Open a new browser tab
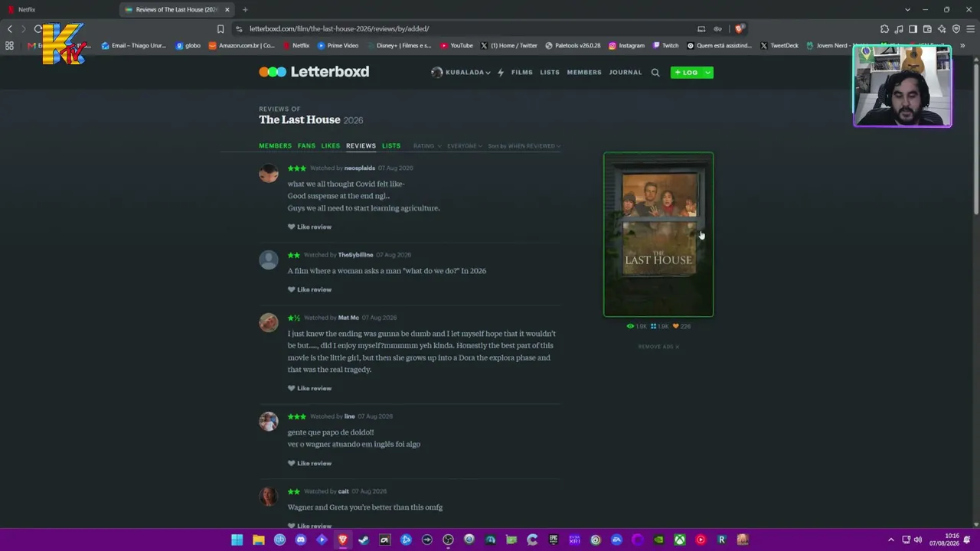This screenshot has height=551, width=980. [x=245, y=10]
